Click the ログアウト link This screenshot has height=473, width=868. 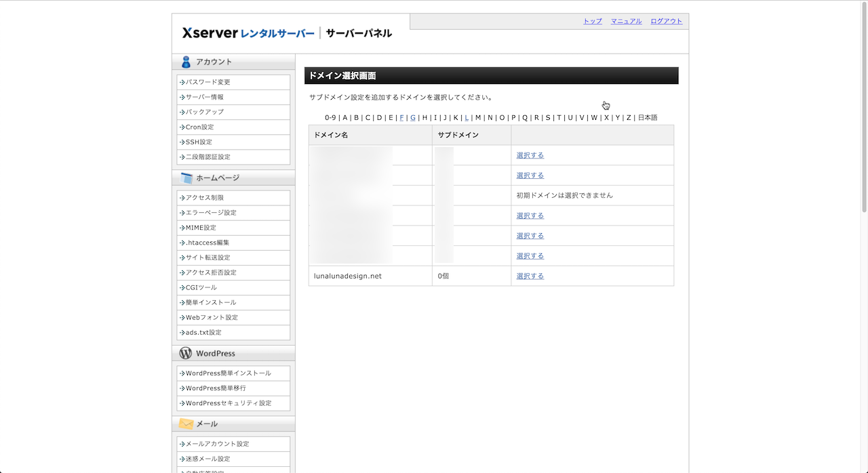[x=666, y=21]
